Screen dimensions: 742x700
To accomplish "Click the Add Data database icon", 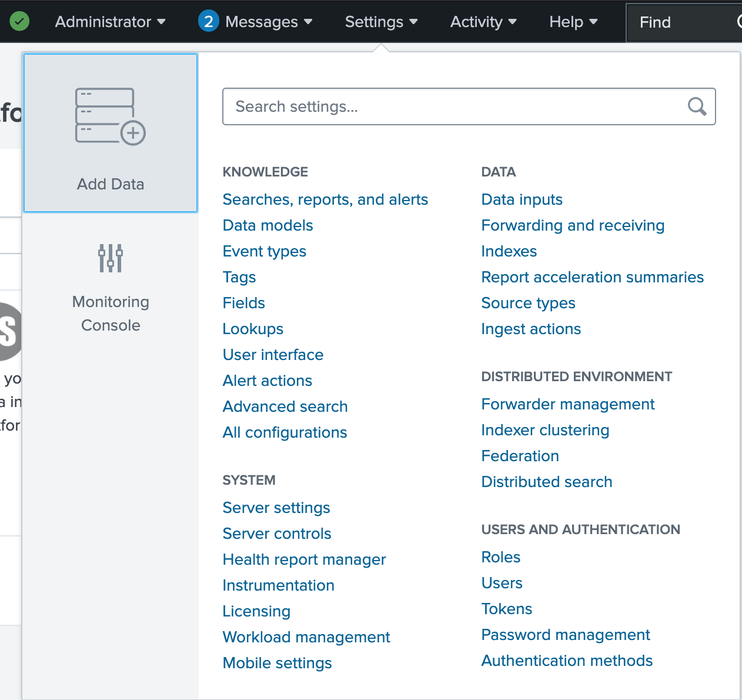I will (x=110, y=116).
